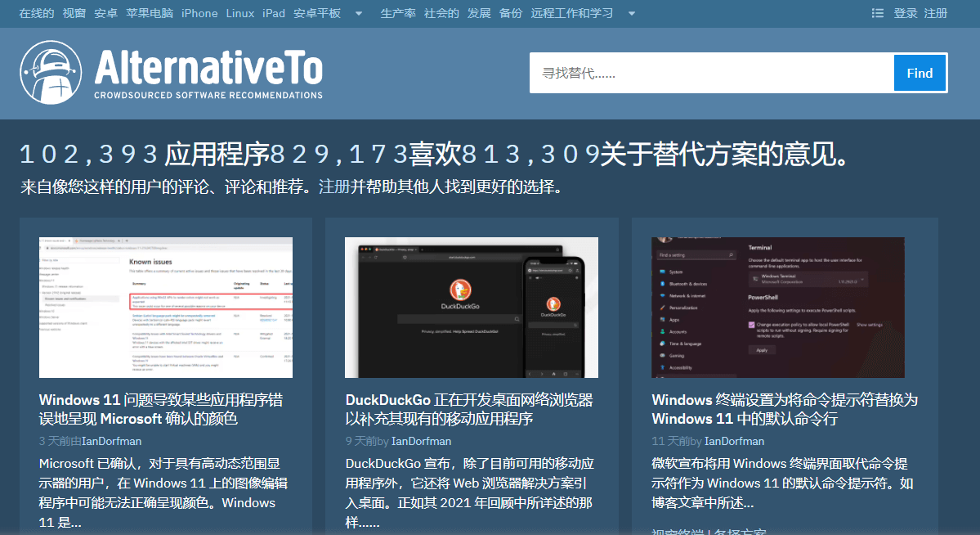This screenshot has width=980, height=535.
Task: Expand the dropdown arrow after 安卓平板
Action: pyautogui.click(x=358, y=13)
